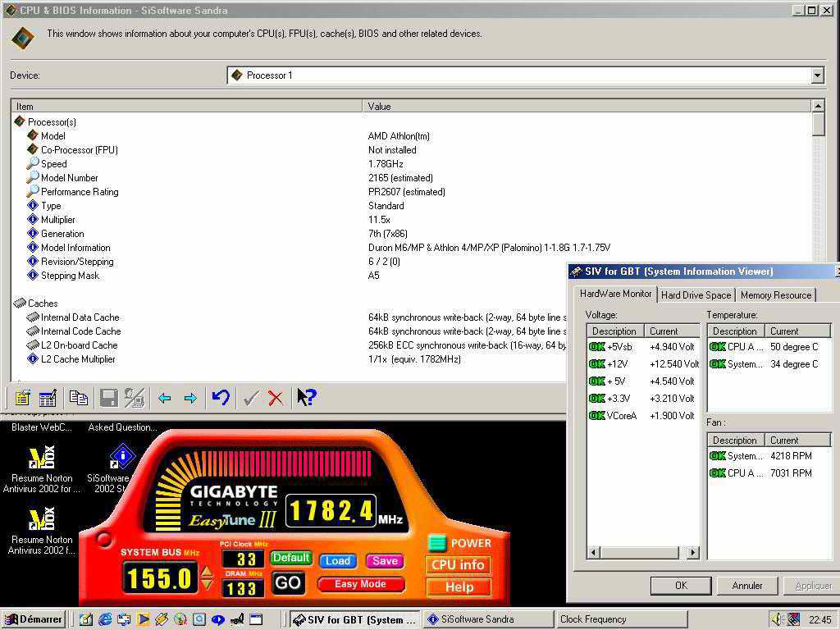
Task: Switch to the Hard Drive Space tab
Action: pos(696,295)
